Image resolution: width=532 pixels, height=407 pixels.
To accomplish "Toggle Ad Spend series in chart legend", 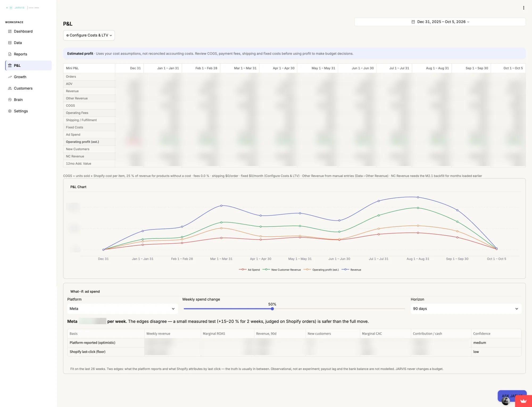I will pyautogui.click(x=249, y=270).
